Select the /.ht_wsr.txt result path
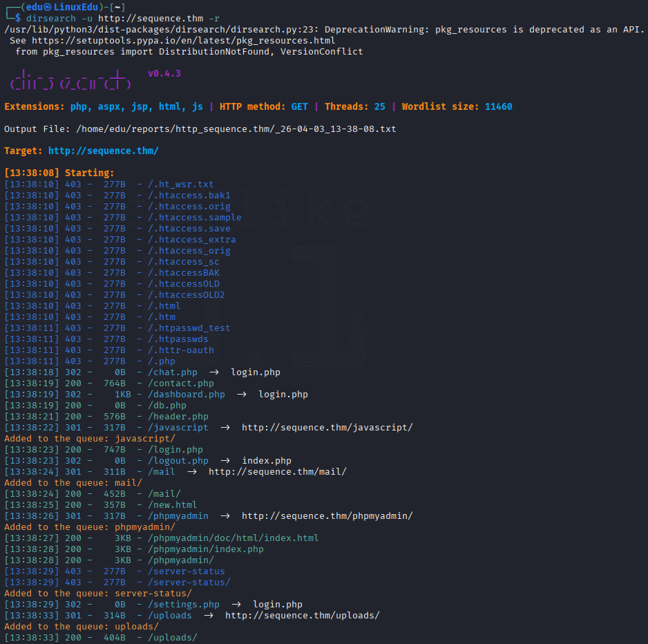 point(180,184)
